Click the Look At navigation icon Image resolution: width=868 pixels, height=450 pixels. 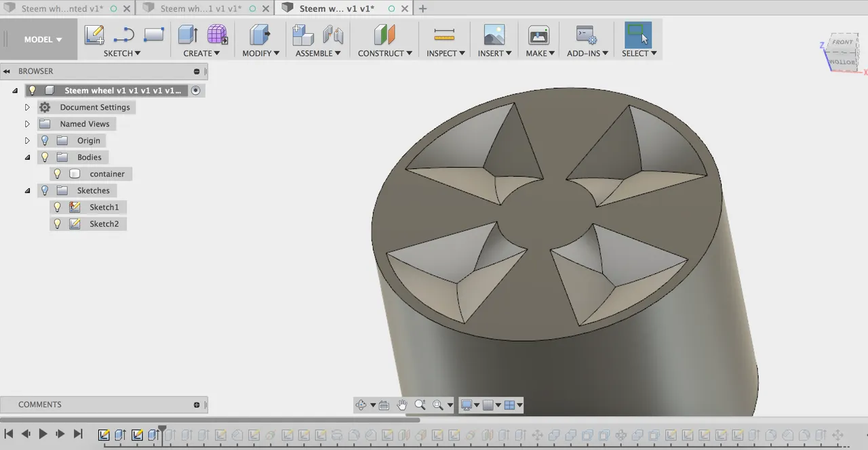(x=384, y=405)
